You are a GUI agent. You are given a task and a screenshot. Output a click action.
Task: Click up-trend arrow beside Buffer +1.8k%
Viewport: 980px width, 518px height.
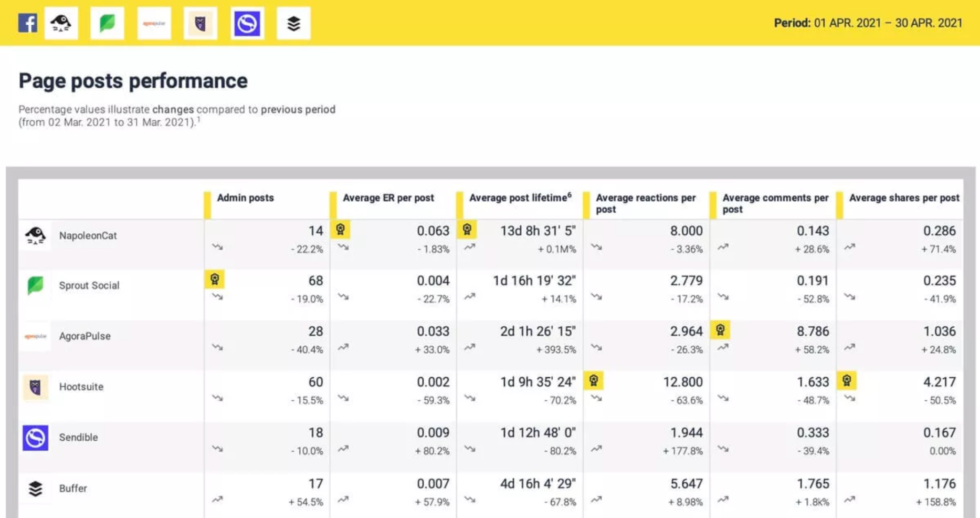pos(723,500)
